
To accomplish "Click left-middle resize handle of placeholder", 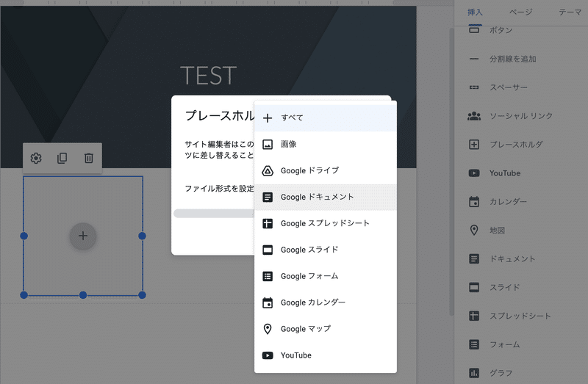I will pyautogui.click(x=24, y=236).
